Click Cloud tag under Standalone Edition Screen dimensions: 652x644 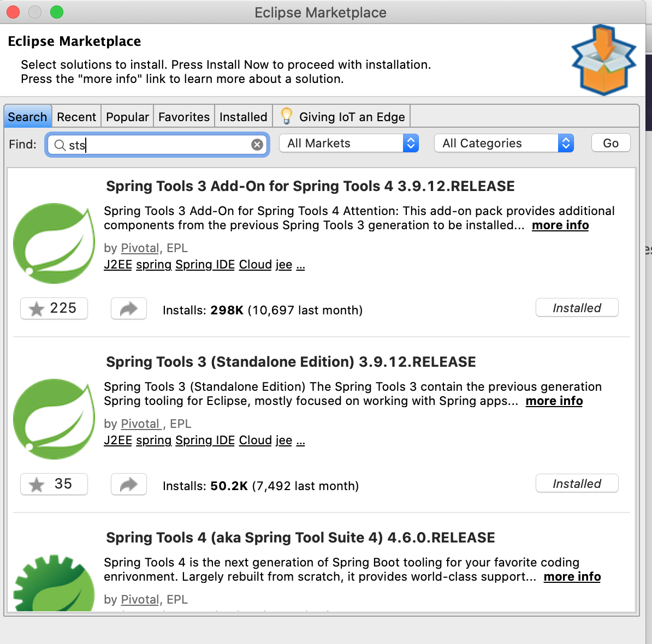click(x=256, y=440)
